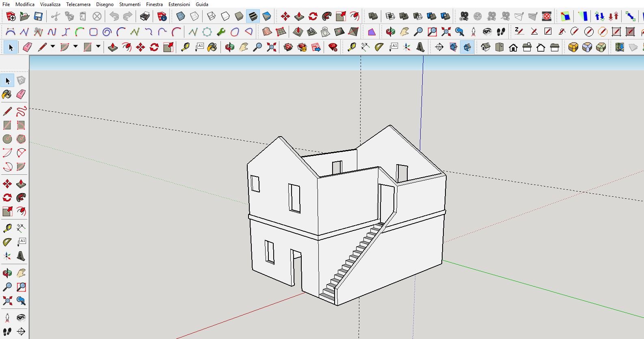Click the Outer Shell solid tool
Image resolution: width=644 pixels, height=339 pixels.
click(373, 16)
